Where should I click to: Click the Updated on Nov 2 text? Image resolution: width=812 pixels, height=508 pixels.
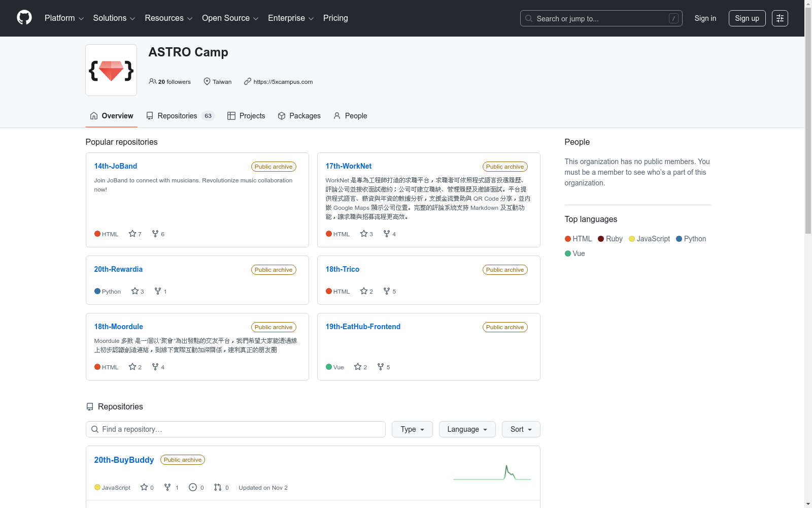coord(263,488)
